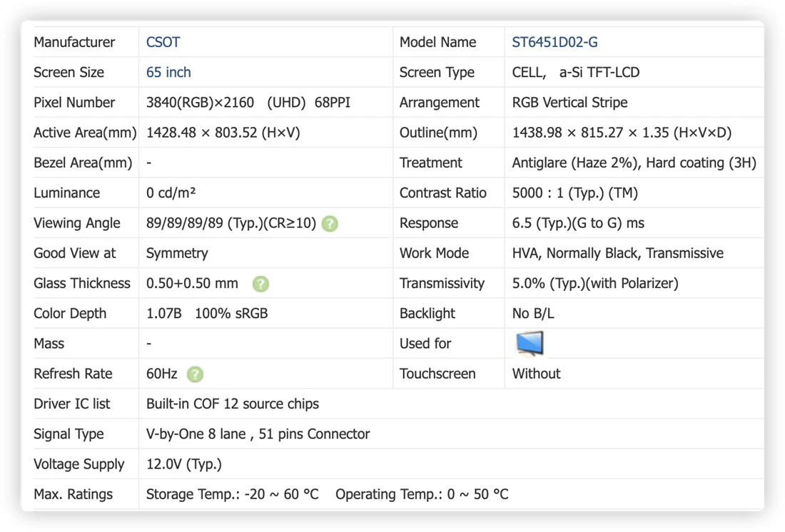Select the Driver IC list row label
This screenshot has width=785, height=532.
[71, 404]
